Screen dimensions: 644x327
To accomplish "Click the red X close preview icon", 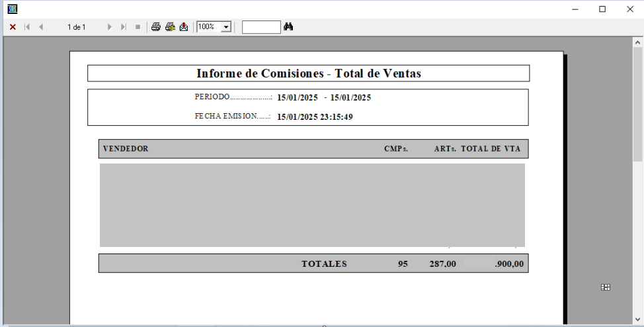I will (x=13, y=27).
